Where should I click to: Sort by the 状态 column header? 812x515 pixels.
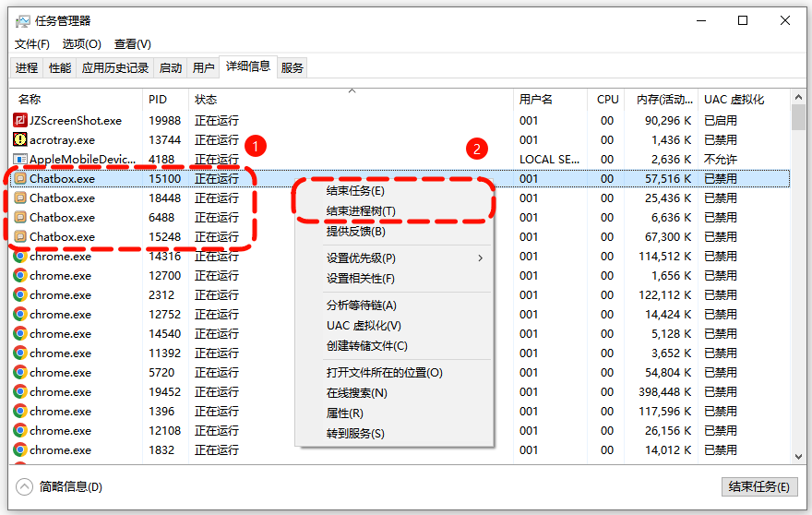tap(352, 100)
